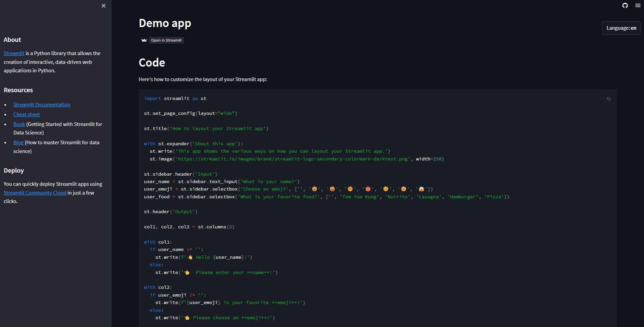The height and width of the screenshot is (327, 644).
Task: Open the GitHub repository icon
Action: [625, 5]
